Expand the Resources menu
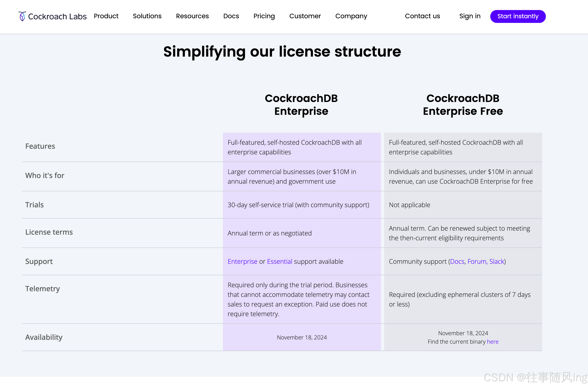This screenshot has height=387, width=588. coord(192,16)
